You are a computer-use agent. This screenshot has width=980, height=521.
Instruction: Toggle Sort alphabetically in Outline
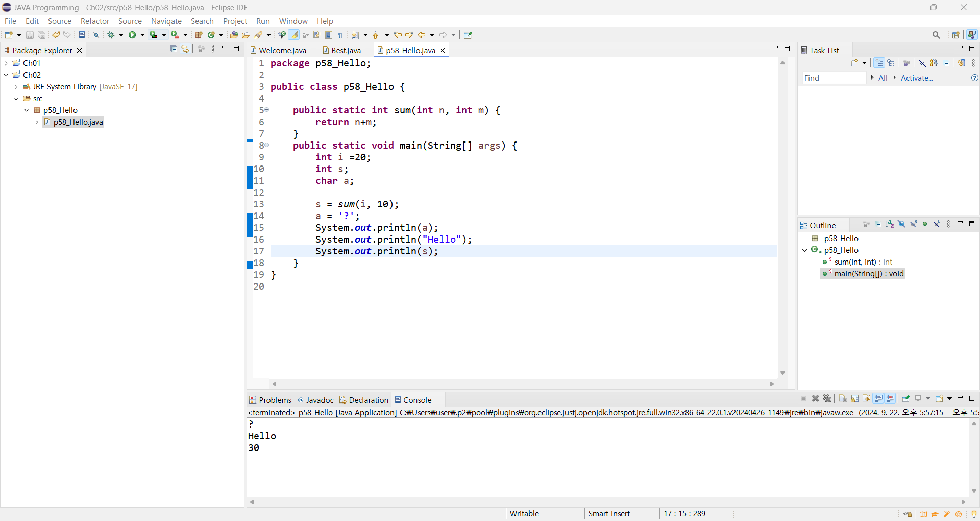pos(890,224)
